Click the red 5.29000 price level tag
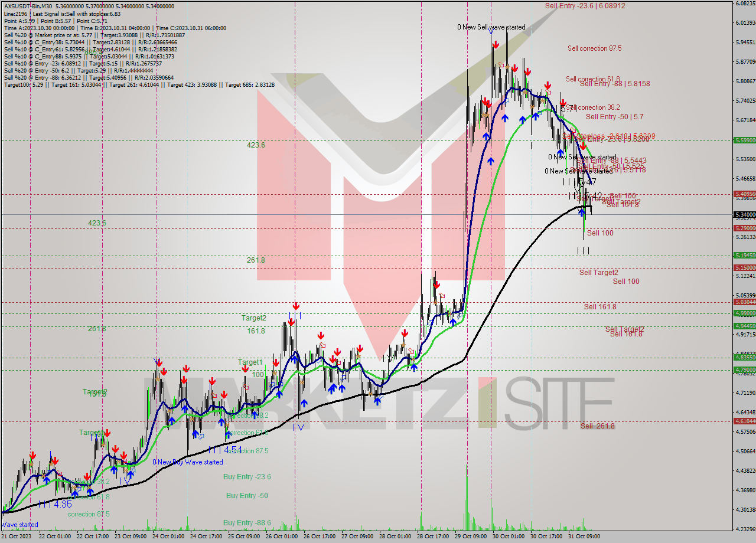 [x=744, y=228]
